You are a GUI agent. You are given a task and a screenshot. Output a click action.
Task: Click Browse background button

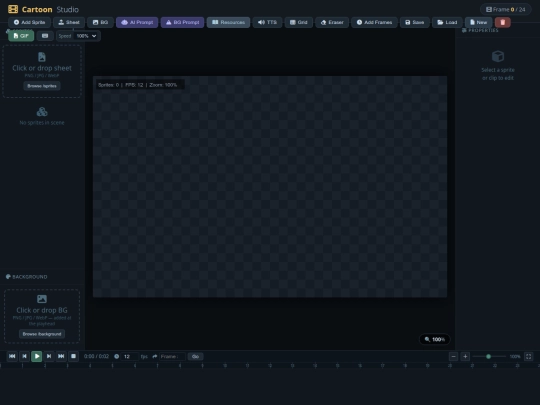pos(42,334)
